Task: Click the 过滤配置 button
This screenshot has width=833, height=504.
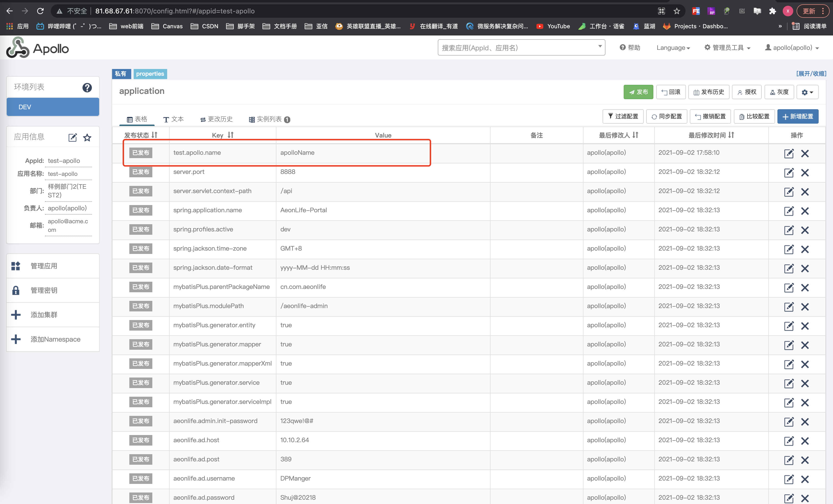Action: (x=623, y=116)
